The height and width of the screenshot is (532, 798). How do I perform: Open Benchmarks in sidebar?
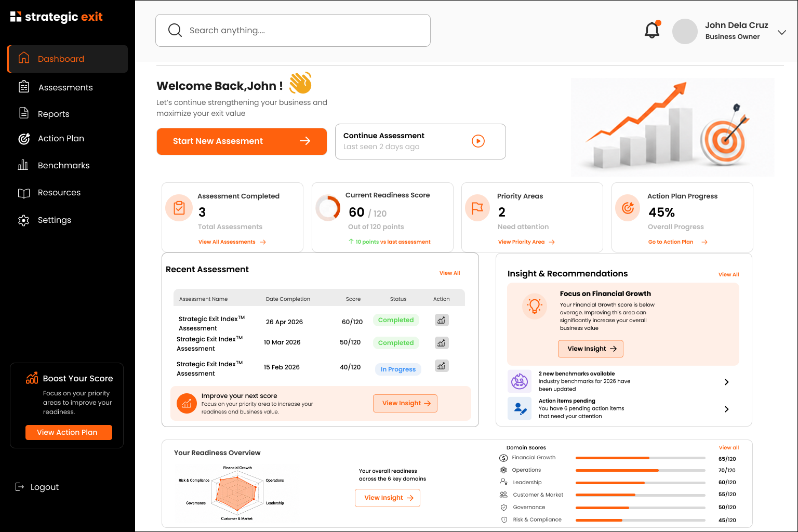coord(63,165)
